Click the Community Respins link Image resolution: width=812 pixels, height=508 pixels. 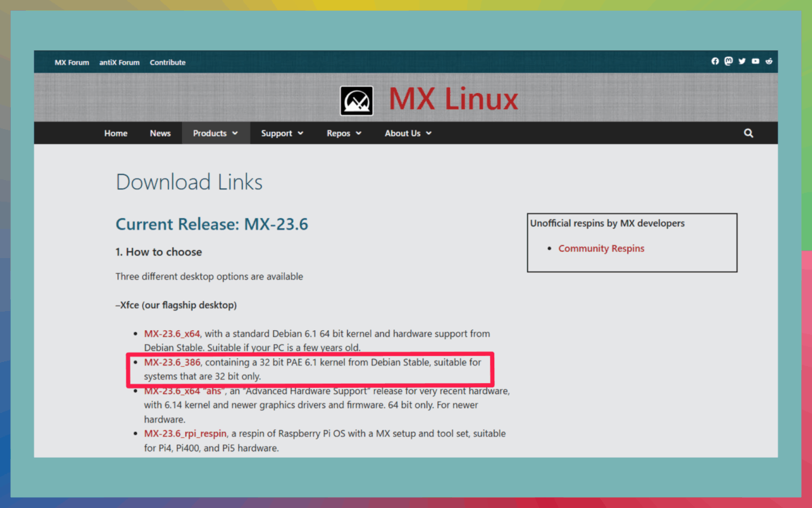[x=601, y=248]
